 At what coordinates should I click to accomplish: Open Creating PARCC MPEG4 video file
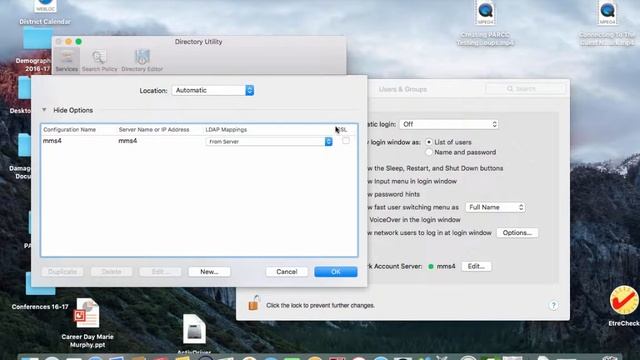point(485,13)
